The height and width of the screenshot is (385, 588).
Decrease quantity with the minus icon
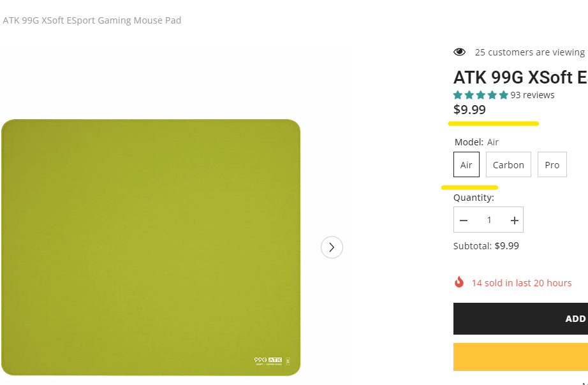click(x=464, y=220)
